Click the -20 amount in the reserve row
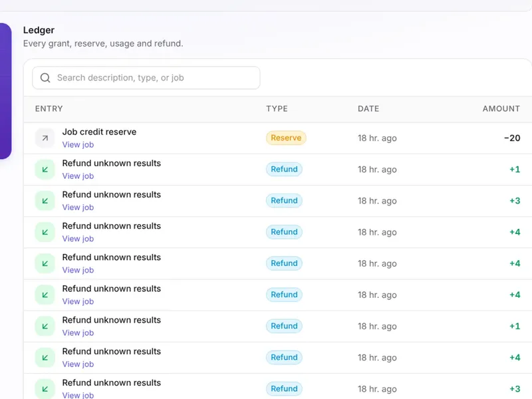Image resolution: width=532 pixels, height=399 pixels. pyautogui.click(x=512, y=138)
